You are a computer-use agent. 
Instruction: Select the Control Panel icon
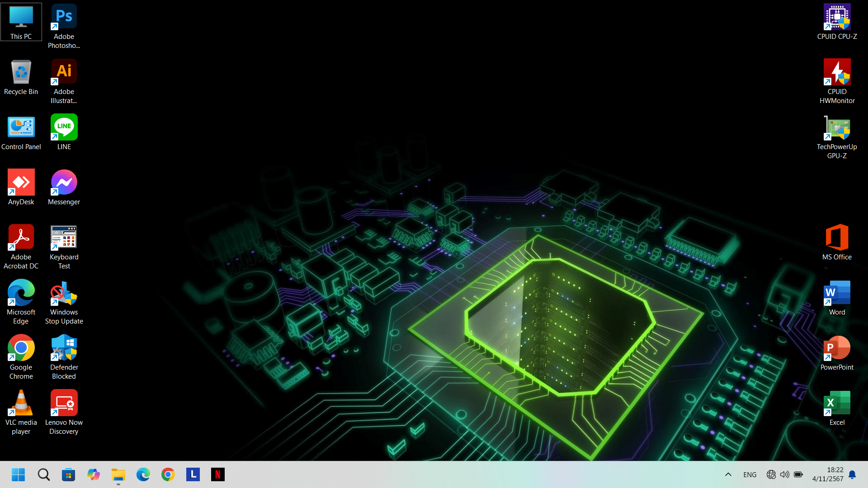pyautogui.click(x=21, y=132)
